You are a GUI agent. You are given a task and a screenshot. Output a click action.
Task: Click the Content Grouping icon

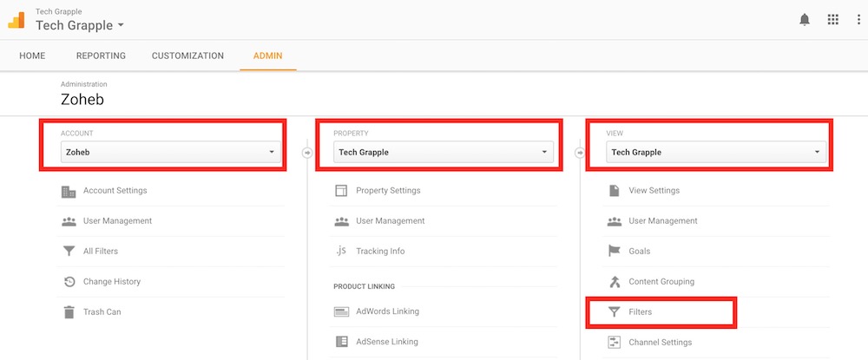click(x=615, y=281)
